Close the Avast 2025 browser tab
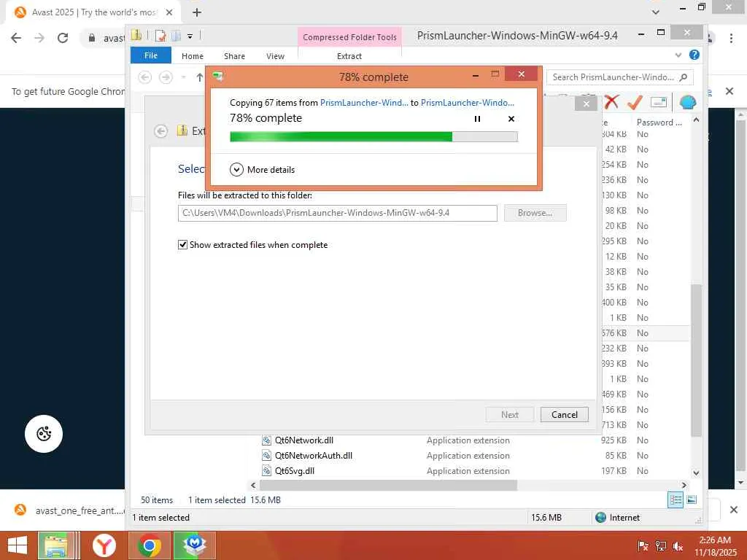This screenshot has width=747, height=560. 169,12
